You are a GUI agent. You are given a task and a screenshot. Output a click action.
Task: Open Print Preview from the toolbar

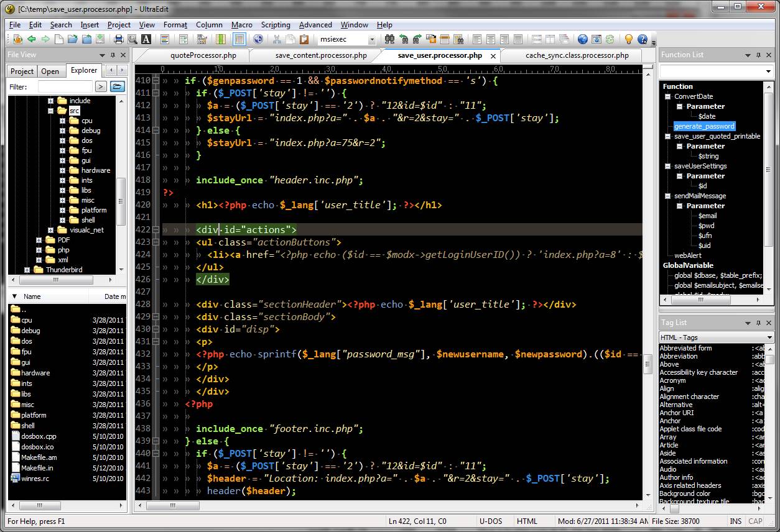(132, 39)
